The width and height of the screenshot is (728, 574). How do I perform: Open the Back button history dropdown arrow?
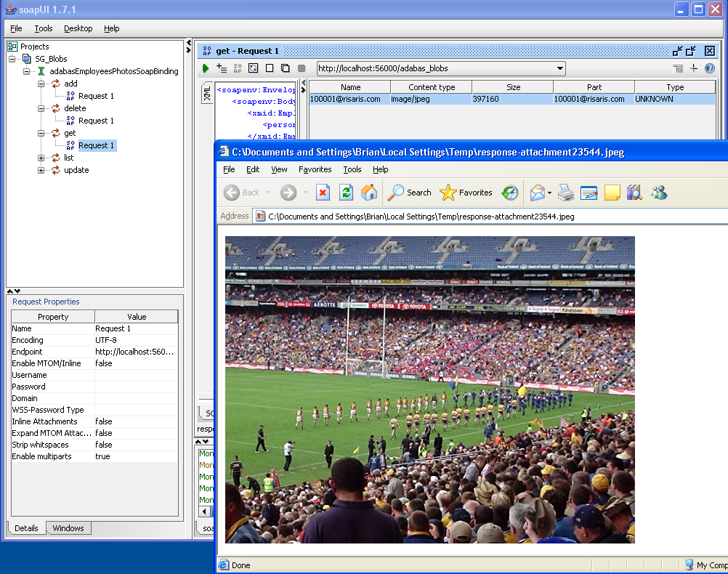(x=268, y=193)
